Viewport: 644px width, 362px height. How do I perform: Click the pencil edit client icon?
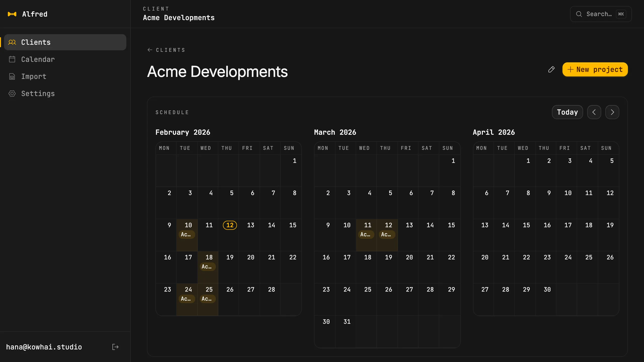(551, 69)
